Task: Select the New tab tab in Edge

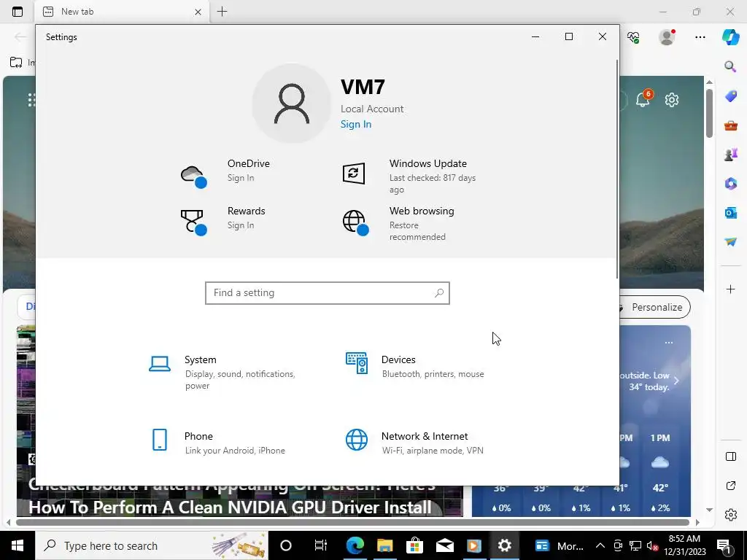Action: 123,12
